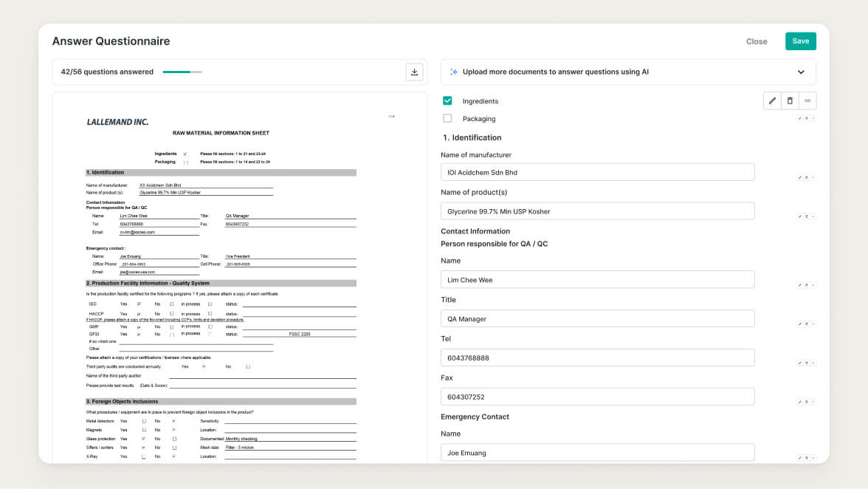Click small edit icon beside Tel field
Screen dimensions: 868x489
[x=800, y=363]
